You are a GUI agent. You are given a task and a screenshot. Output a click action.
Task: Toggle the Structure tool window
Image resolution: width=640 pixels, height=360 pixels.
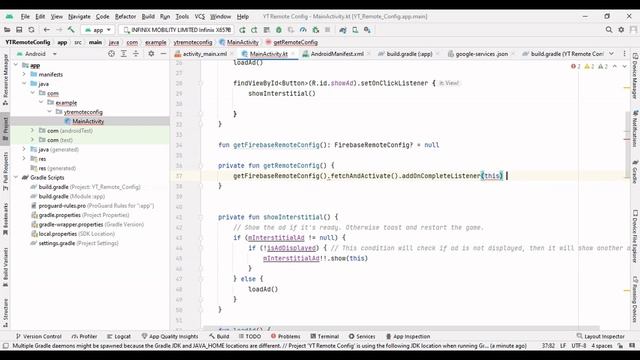tap(5, 313)
